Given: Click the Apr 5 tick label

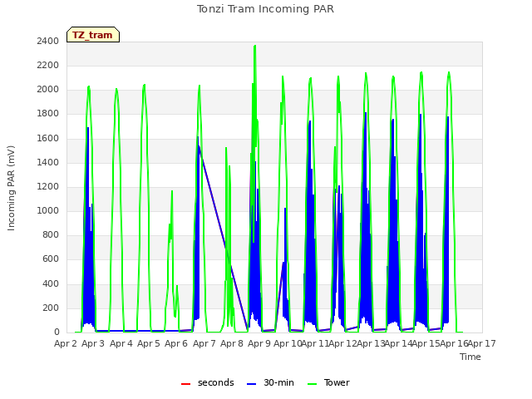Looking at the screenshot, I should [x=149, y=343].
